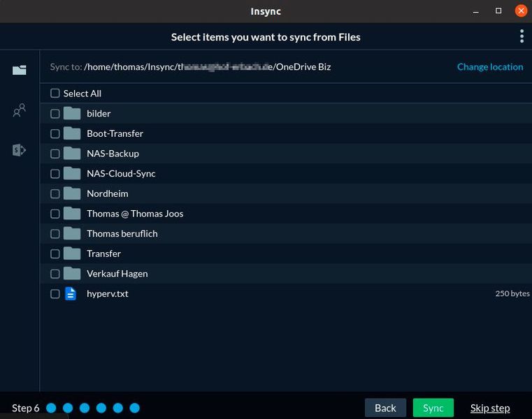Click the green Sync button
Image resolution: width=532 pixels, height=419 pixels.
(x=433, y=408)
